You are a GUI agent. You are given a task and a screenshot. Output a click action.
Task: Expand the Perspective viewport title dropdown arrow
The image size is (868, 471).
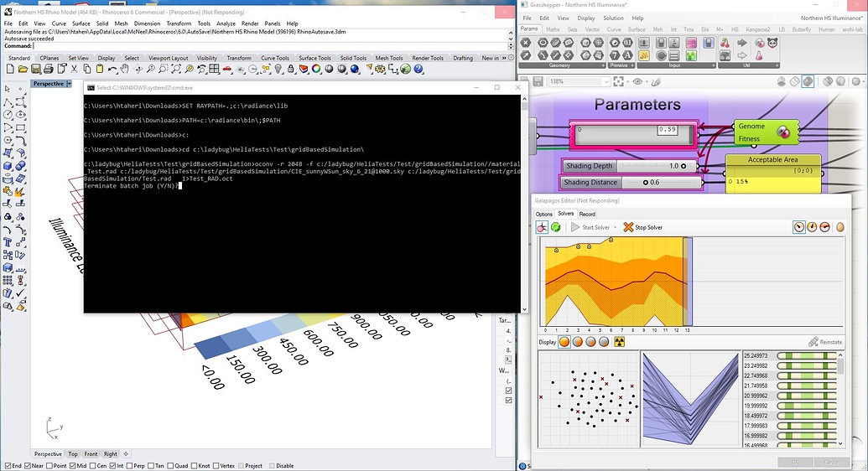[x=70, y=84]
